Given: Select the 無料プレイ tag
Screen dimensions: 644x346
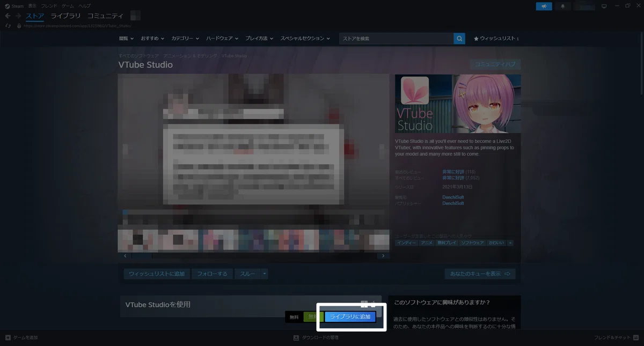Looking at the screenshot, I should [x=447, y=243].
